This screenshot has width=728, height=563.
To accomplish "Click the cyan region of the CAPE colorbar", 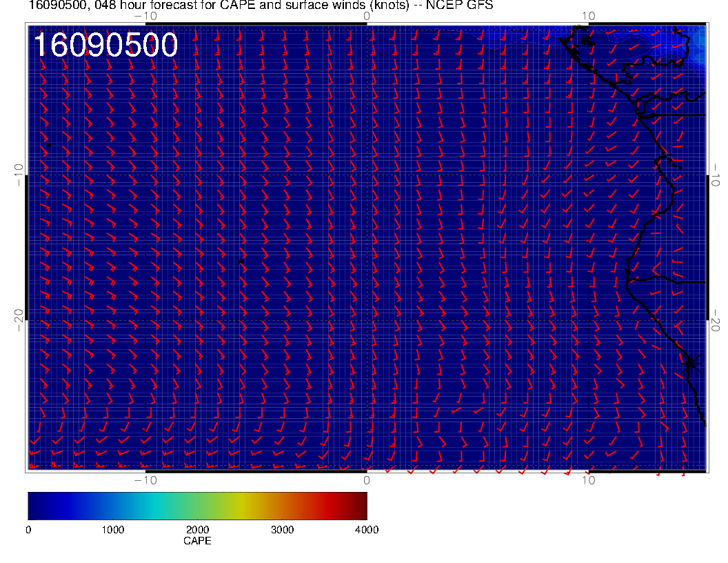I will (x=156, y=506).
